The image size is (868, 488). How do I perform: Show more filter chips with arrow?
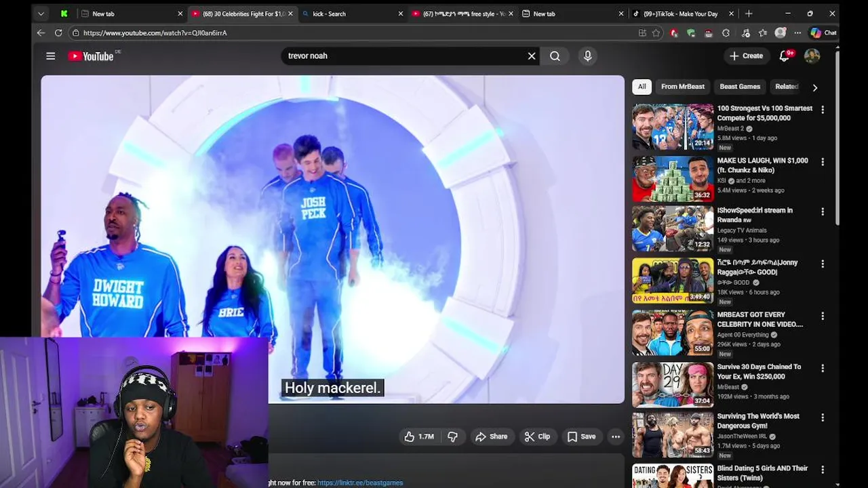814,87
